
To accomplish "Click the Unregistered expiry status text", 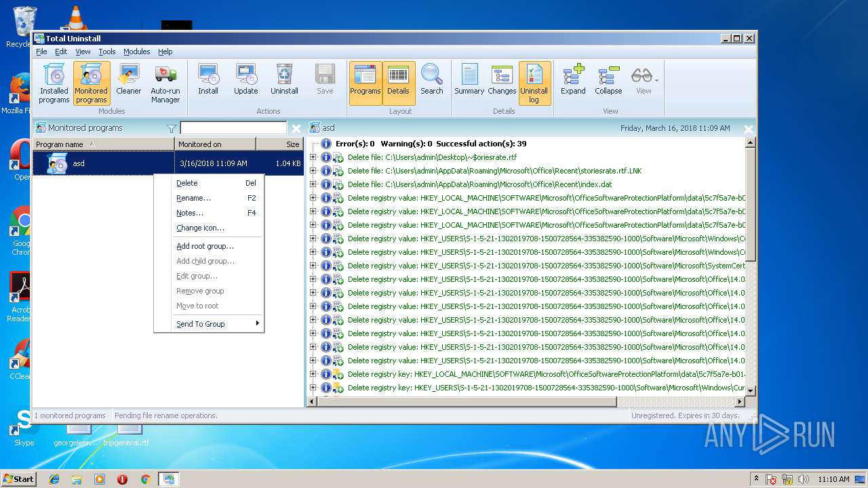I will pos(685,415).
